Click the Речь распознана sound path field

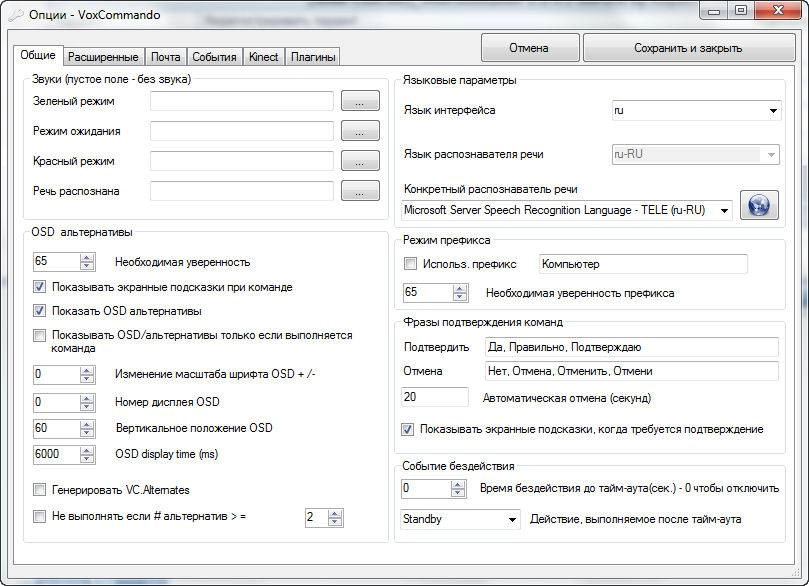pos(242,190)
